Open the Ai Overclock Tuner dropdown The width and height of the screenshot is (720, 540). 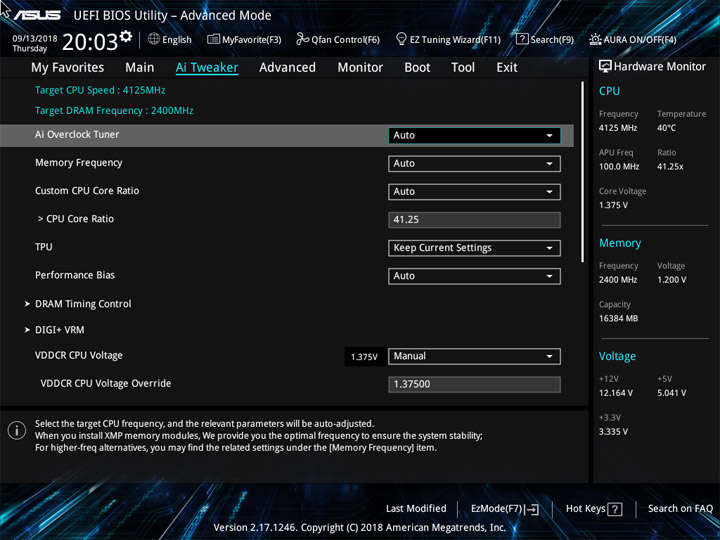click(474, 135)
